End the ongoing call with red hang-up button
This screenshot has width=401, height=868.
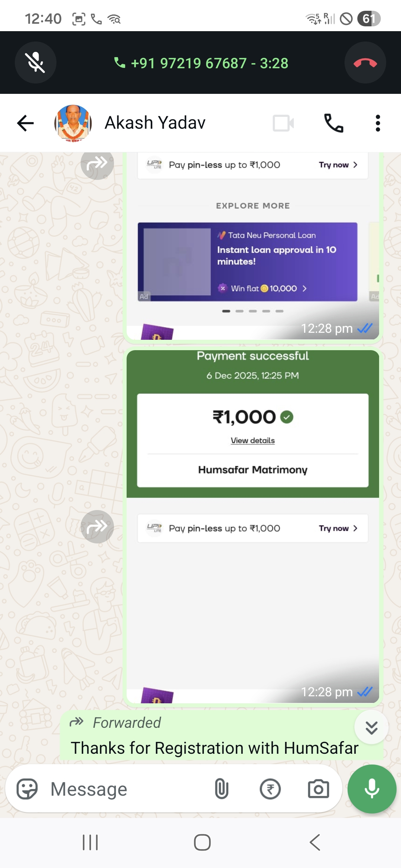pos(365,63)
